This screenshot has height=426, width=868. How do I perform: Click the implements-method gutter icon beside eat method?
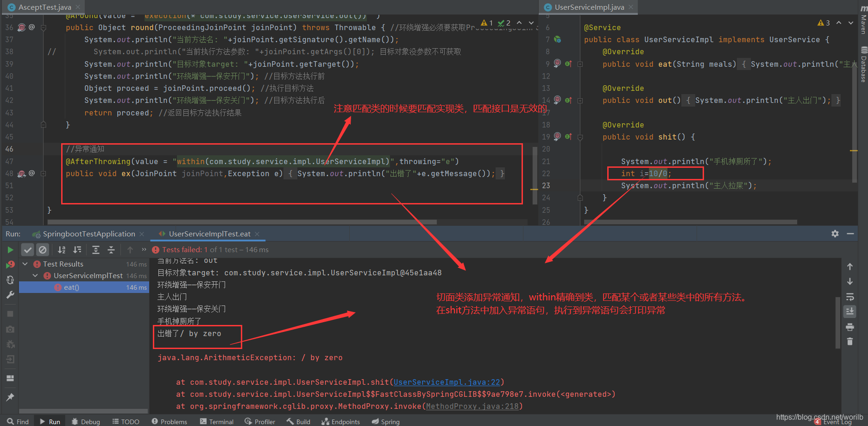(568, 64)
